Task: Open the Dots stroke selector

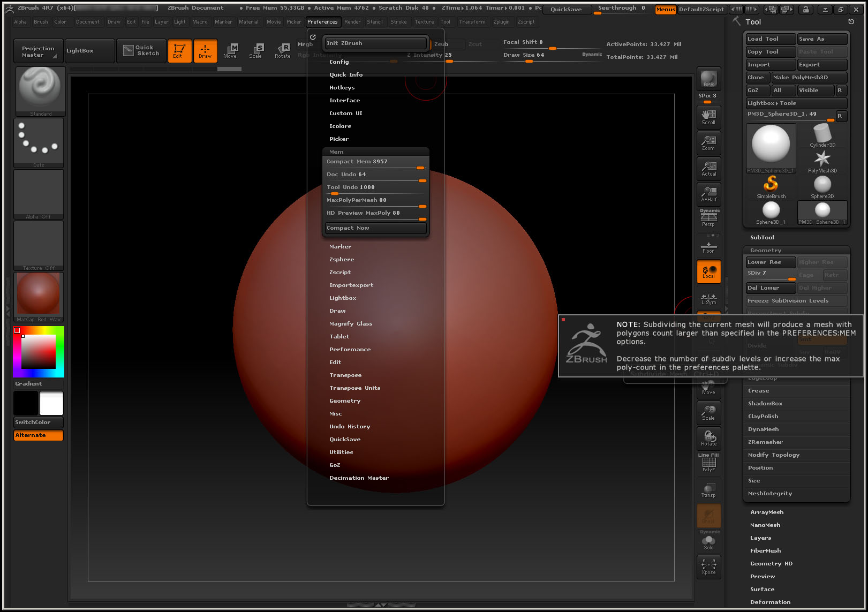Action: [39, 142]
